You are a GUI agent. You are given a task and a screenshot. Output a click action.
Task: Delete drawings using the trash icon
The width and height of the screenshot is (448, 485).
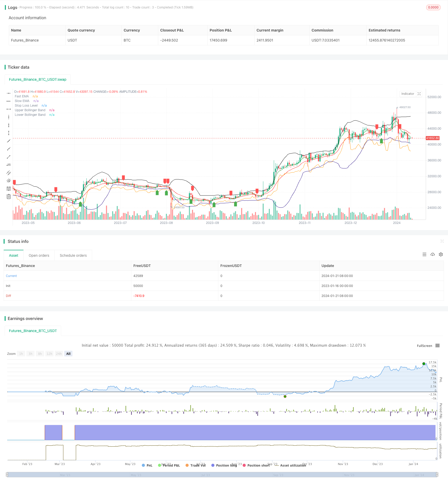click(x=8, y=197)
